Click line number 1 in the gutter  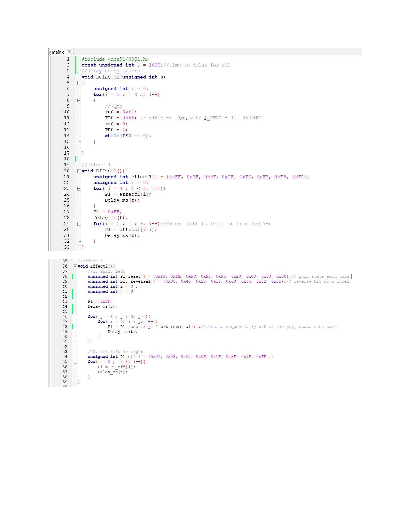coord(68,59)
